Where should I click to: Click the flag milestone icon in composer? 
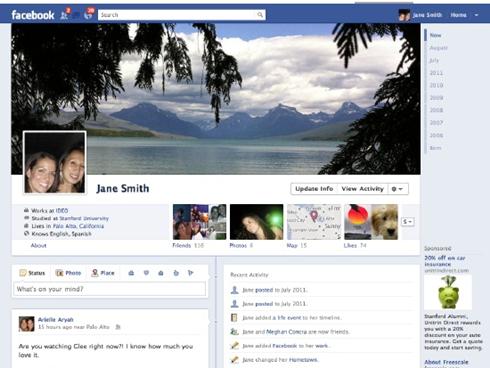click(190, 273)
